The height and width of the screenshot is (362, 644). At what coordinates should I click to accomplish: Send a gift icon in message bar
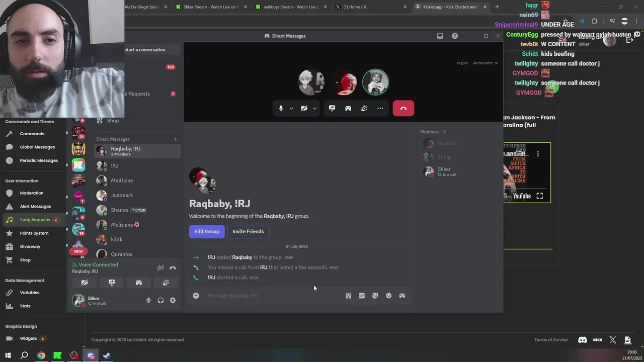coord(348,296)
